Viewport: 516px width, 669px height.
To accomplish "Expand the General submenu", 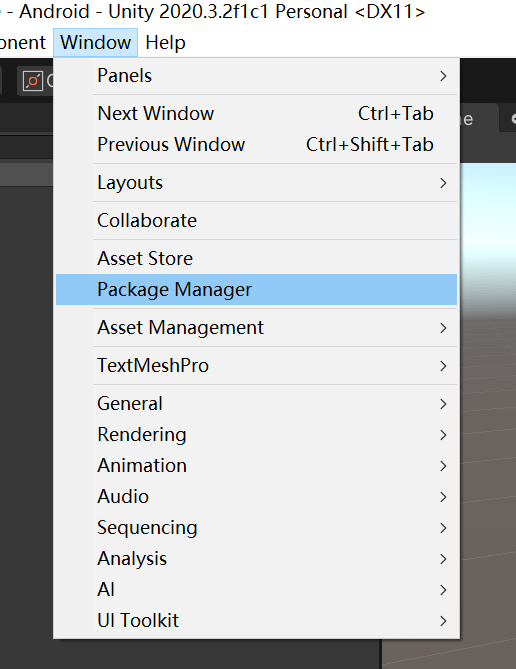I will click(256, 404).
